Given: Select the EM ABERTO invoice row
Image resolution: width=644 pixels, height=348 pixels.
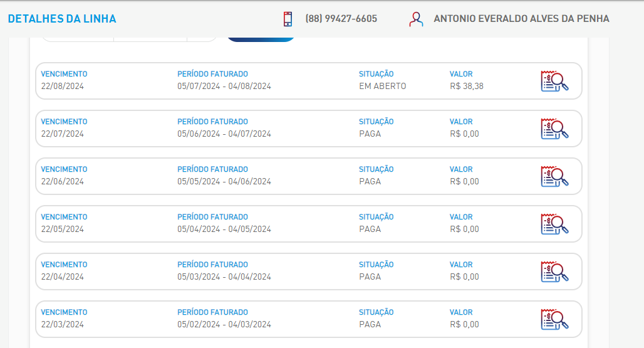Looking at the screenshot, I should tap(309, 81).
